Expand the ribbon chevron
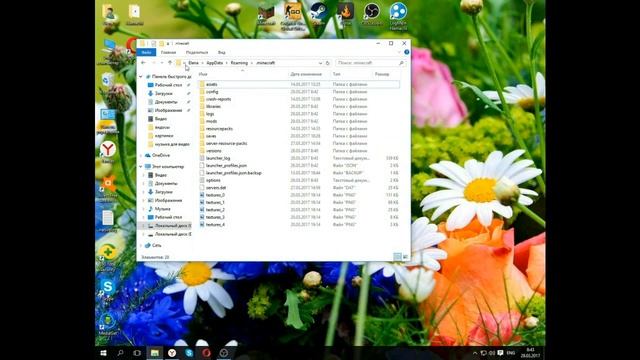640x360 pixels. click(x=399, y=52)
